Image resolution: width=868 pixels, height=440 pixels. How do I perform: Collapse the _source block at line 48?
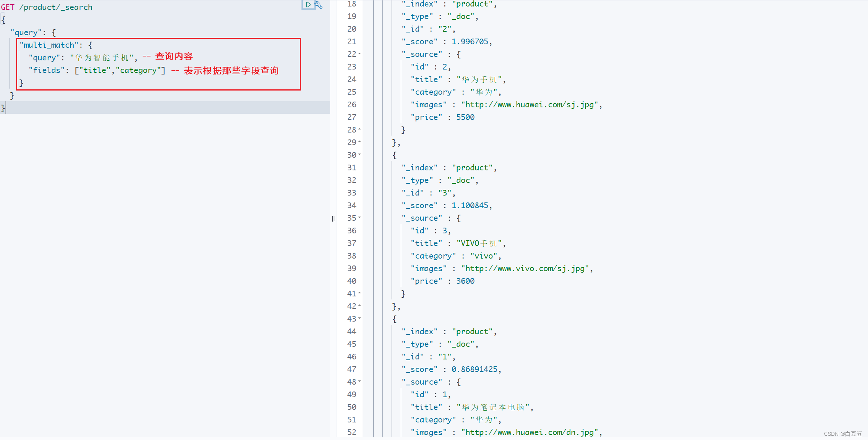[x=360, y=382]
